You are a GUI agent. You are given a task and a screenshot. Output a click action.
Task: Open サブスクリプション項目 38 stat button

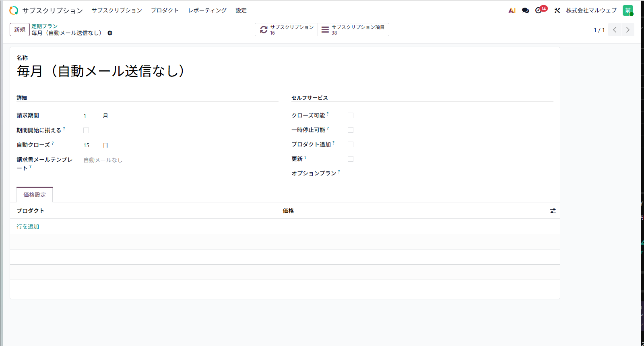(353, 30)
